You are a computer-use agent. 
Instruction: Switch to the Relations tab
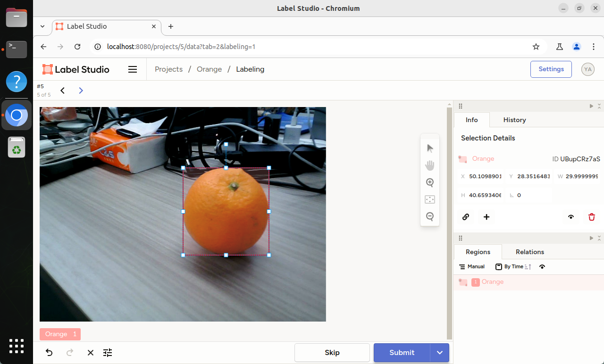point(530,252)
